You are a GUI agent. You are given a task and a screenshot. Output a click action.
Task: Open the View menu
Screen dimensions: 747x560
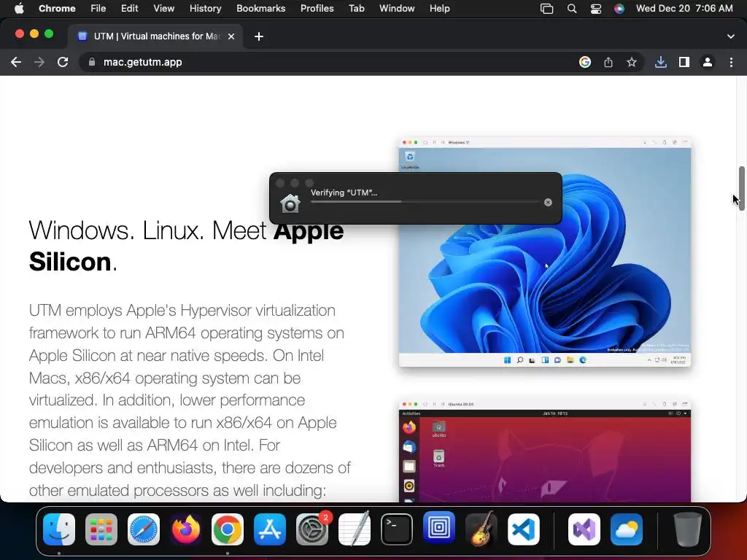[163, 9]
